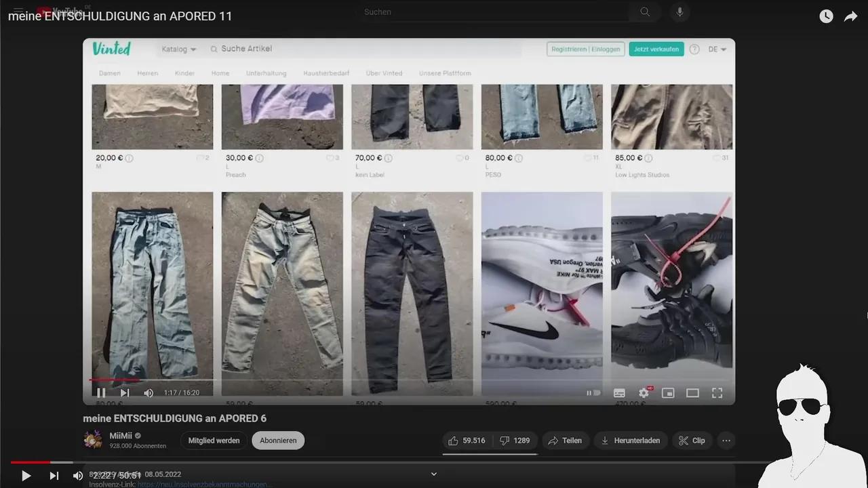Screen dimensions: 868x488
Task: Skip to next video in inner player
Action: coord(125,392)
